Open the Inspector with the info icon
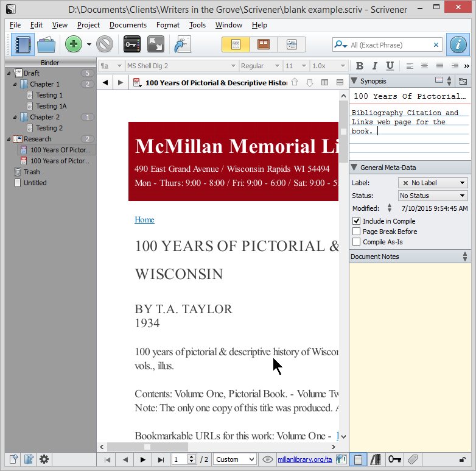 pos(458,44)
